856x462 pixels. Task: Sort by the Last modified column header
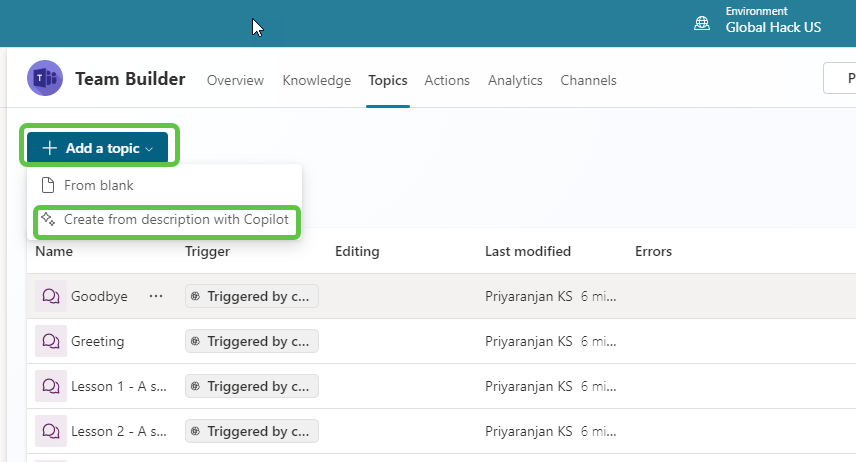tap(528, 251)
